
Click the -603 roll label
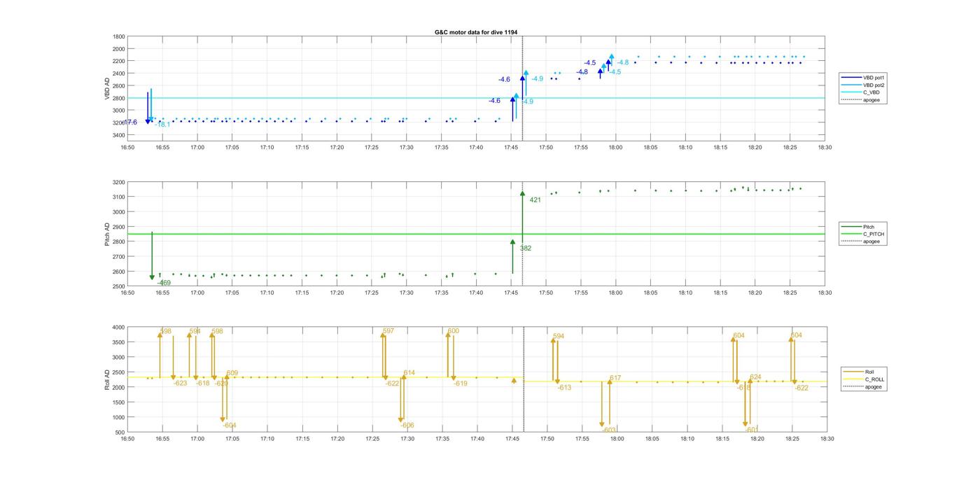coord(609,430)
